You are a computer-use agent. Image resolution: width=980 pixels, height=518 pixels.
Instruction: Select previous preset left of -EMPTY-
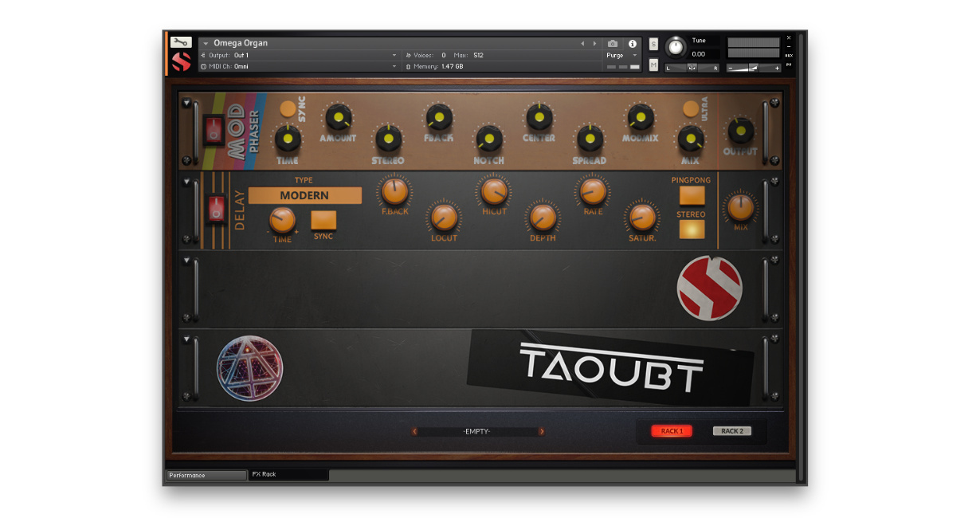[x=414, y=431]
